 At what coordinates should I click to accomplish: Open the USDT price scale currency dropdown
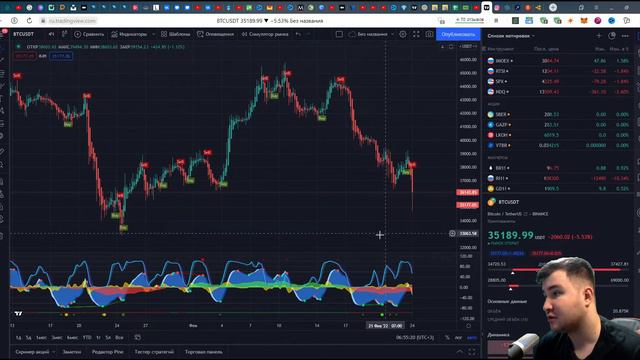click(467, 46)
